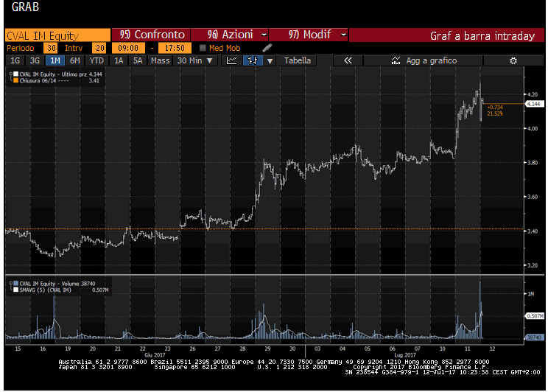
Task: Click the 3.20 axis label
Action: 533,265
